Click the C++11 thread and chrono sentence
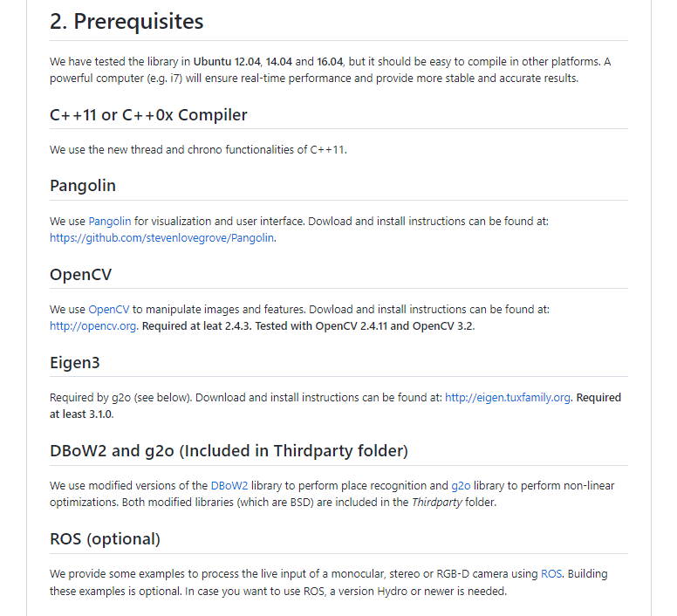This screenshot has height=616, width=677. 198,150
